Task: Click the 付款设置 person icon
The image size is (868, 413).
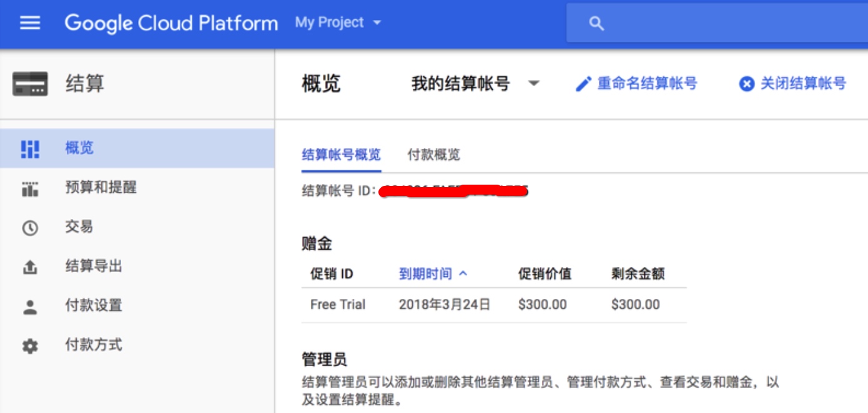Action: point(30,306)
